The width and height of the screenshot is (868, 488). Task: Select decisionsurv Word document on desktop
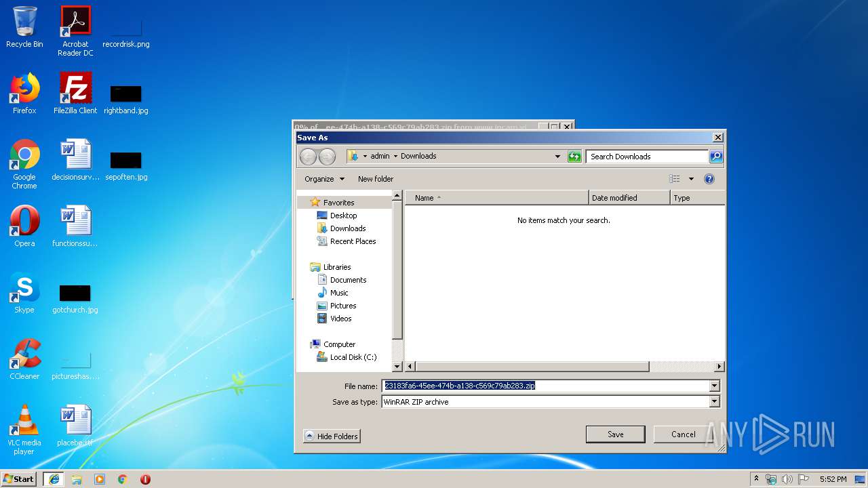coord(75,160)
